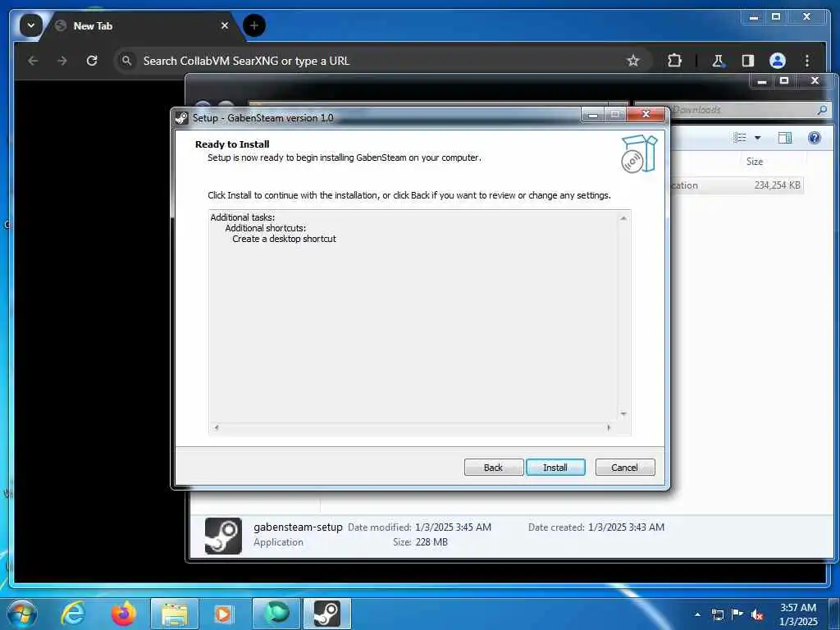The image size is (840, 630).
Task: Click browser back arrow
Action: point(33,61)
